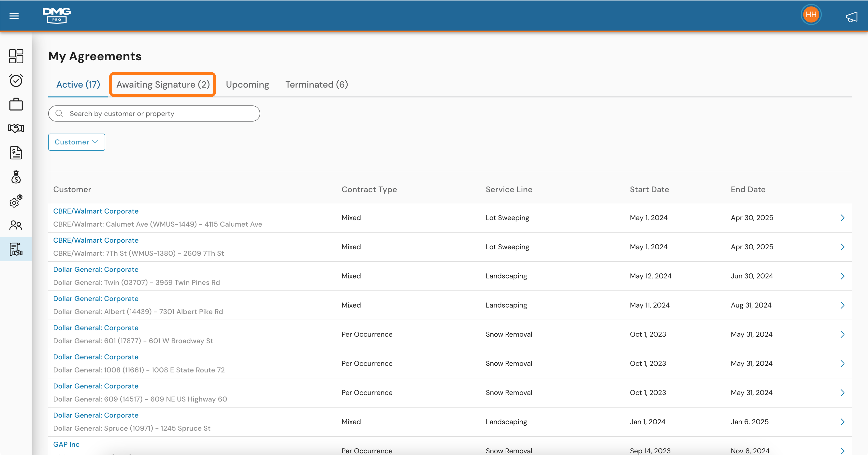
Task: Click the 'Jan 6, 2025' end date cell
Action: (x=750, y=422)
